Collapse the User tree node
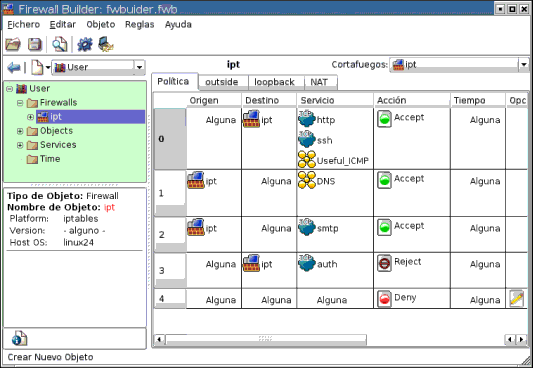Viewport: 533px width, 368px height. pyautogui.click(x=10, y=89)
